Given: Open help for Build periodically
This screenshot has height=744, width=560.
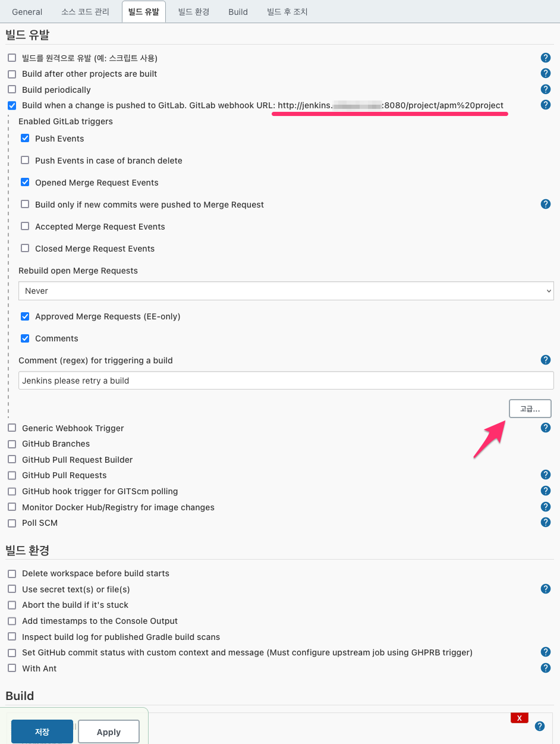Looking at the screenshot, I should point(545,89).
